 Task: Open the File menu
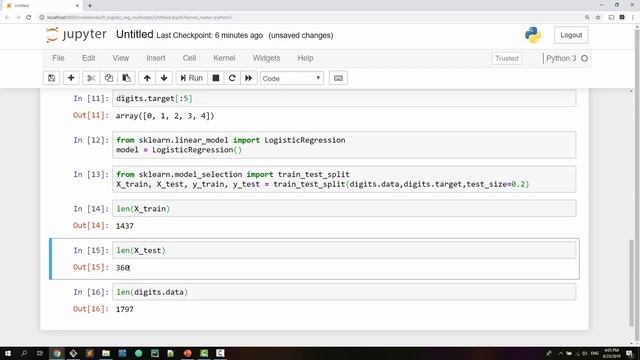58,58
